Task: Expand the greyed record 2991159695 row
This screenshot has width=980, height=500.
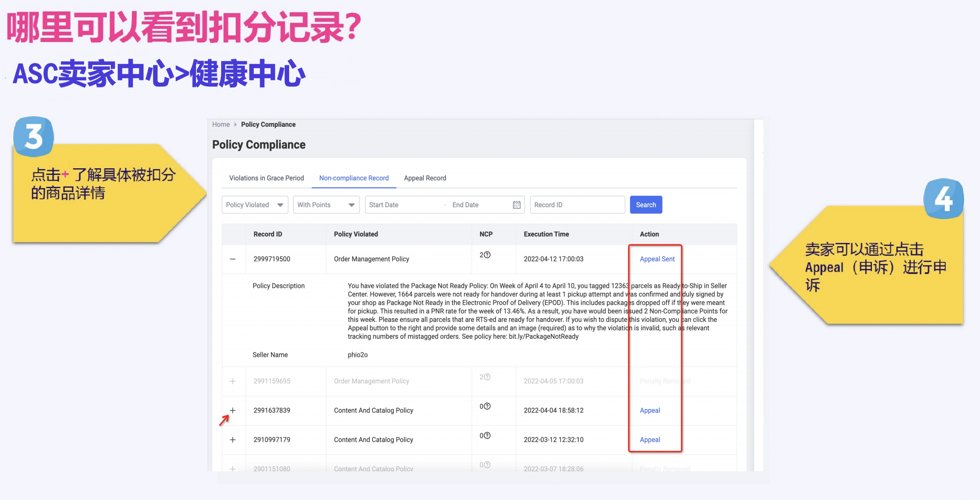Action: (x=233, y=381)
